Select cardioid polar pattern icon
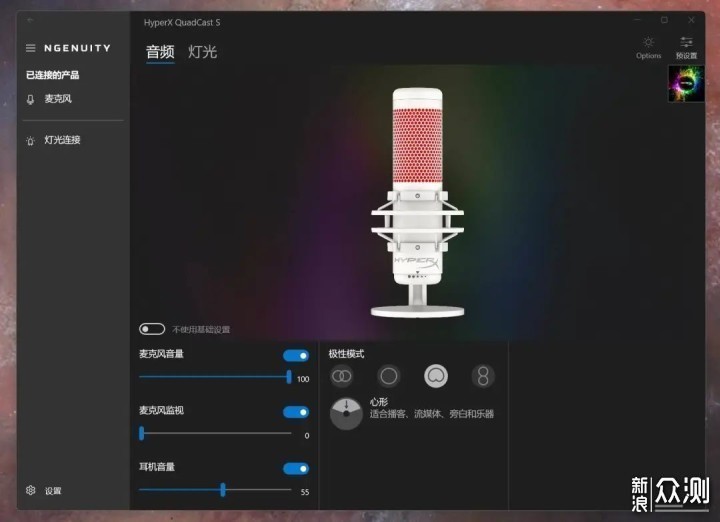 [436, 376]
